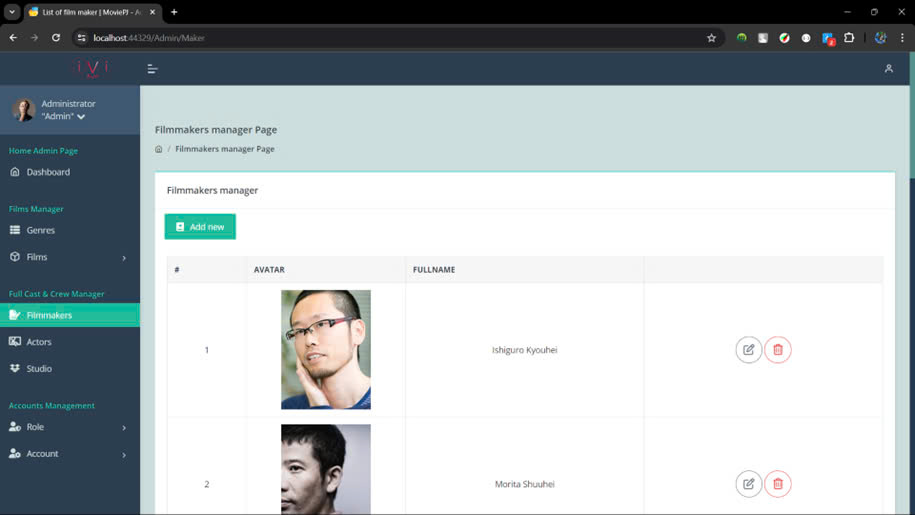Image resolution: width=915 pixels, height=515 pixels.
Task: Click the Filmmakers manager Page breadcrumb link
Action: (x=225, y=149)
